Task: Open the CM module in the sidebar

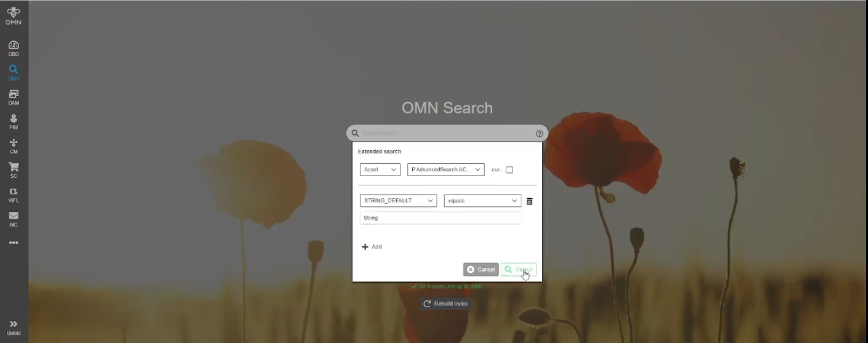Action: (14, 146)
